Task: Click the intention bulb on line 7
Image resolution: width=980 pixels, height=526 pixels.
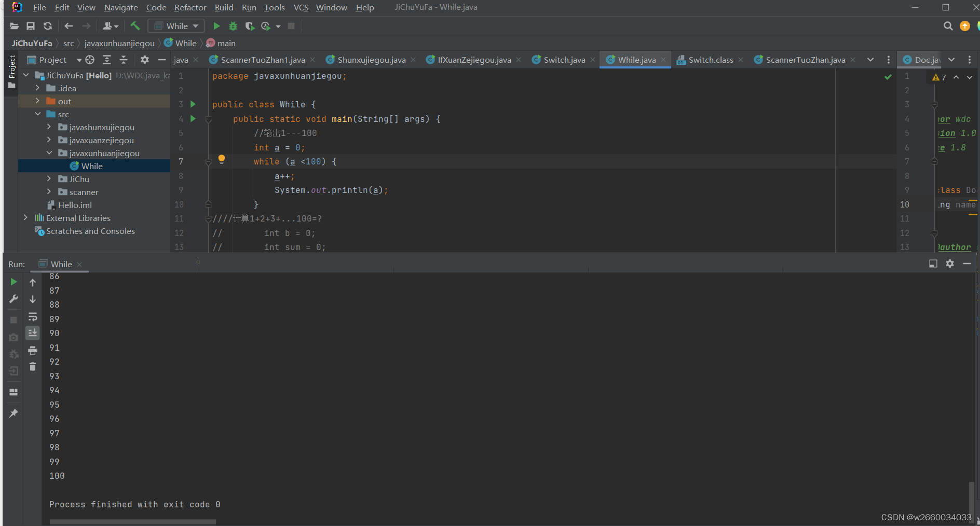Action: click(x=222, y=159)
